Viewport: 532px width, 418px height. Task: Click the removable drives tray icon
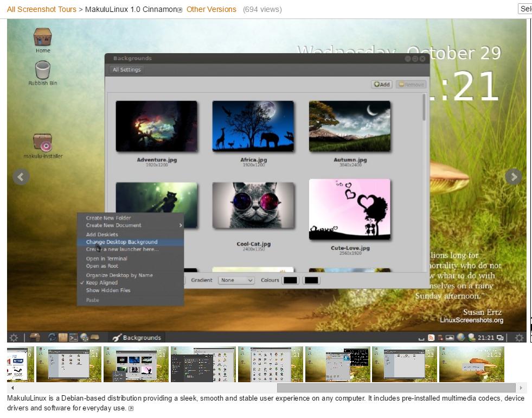click(x=440, y=338)
